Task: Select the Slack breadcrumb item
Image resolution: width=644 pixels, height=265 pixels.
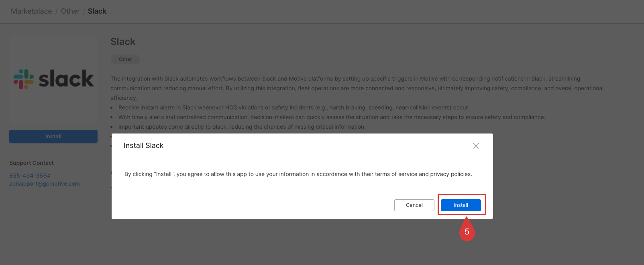Action: pyautogui.click(x=97, y=11)
